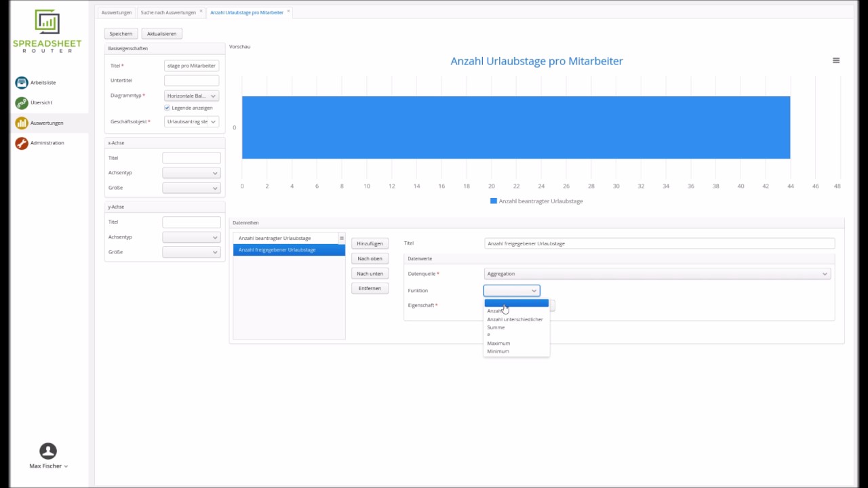The height and width of the screenshot is (488, 868).
Task: Click the Nach oben button
Action: coord(370,258)
